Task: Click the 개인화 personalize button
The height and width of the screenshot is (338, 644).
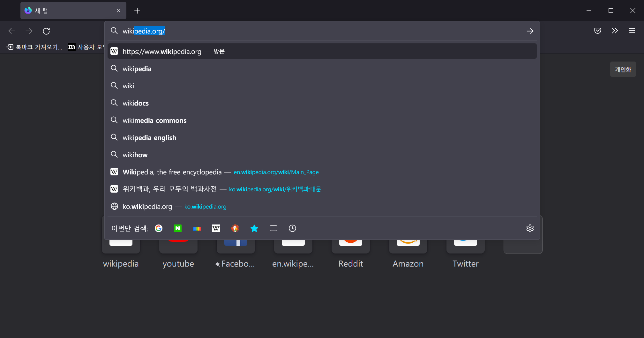Action: tap(623, 69)
